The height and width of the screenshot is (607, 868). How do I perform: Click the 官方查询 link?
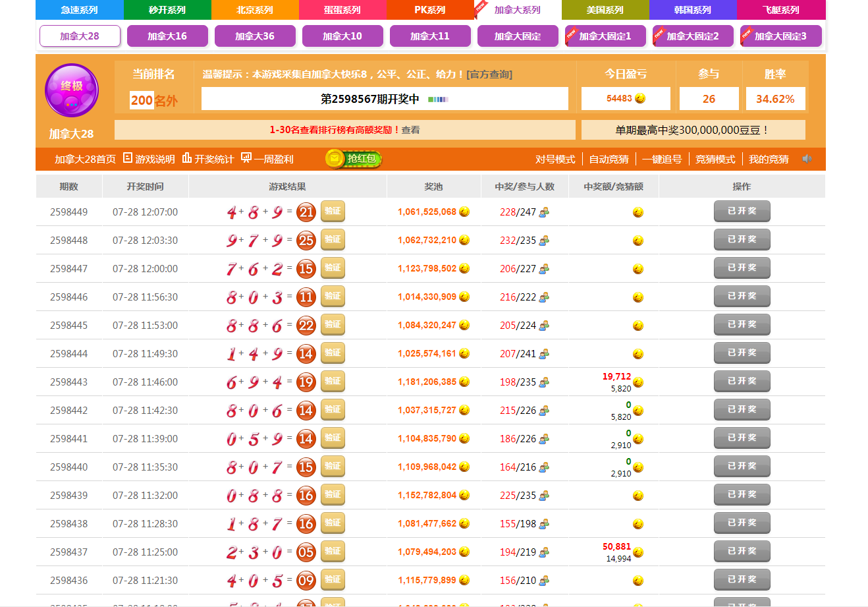click(x=489, y=74)
